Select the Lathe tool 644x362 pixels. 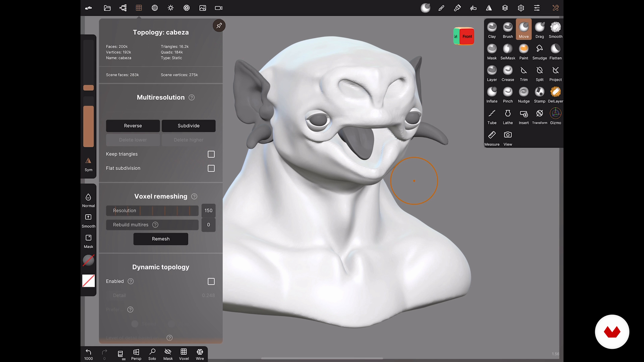coord(507,116)
